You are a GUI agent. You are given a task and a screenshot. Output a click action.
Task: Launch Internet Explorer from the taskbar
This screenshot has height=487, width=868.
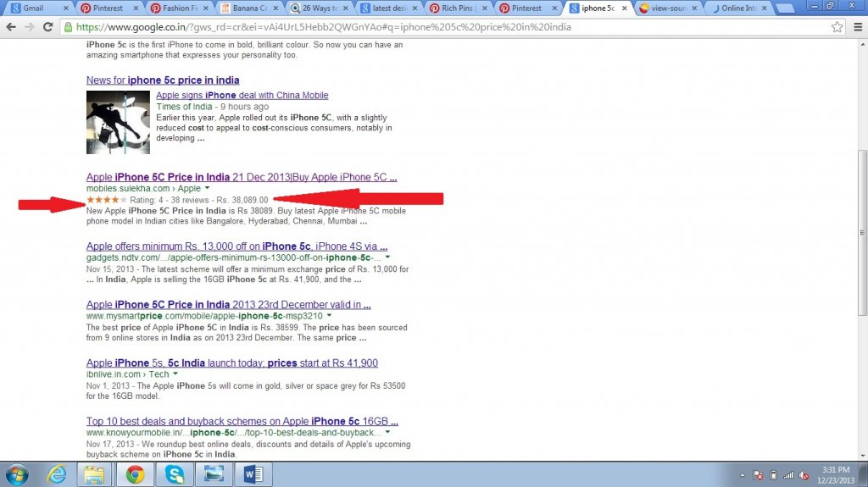tap(57, 474)
